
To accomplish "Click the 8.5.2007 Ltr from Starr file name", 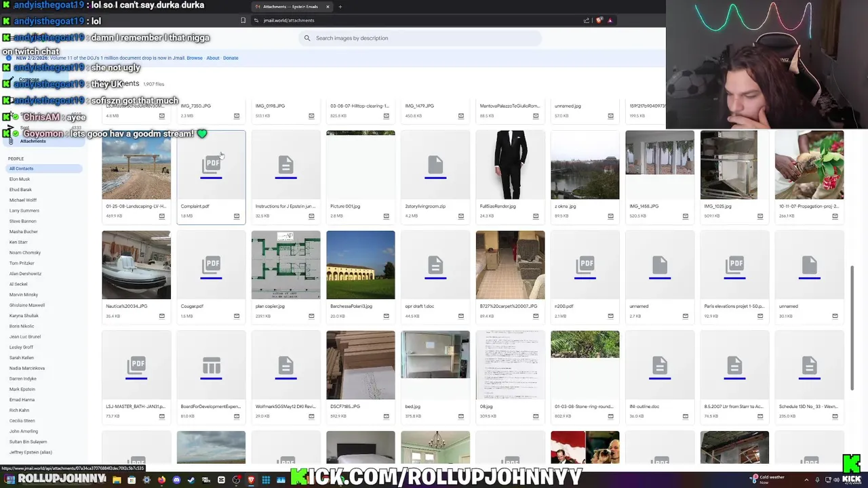I will point(734,407).
